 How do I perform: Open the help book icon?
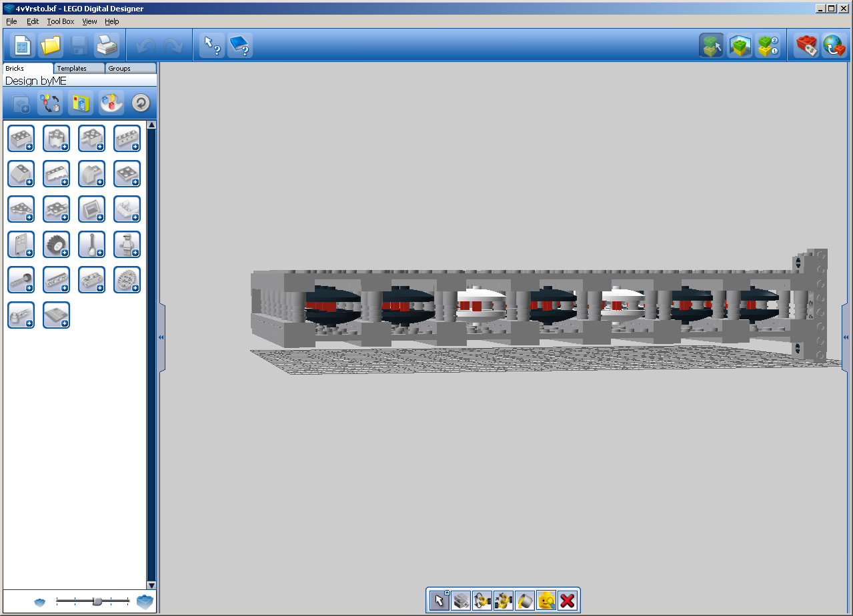pyautogui.click(x=240, y=45)
